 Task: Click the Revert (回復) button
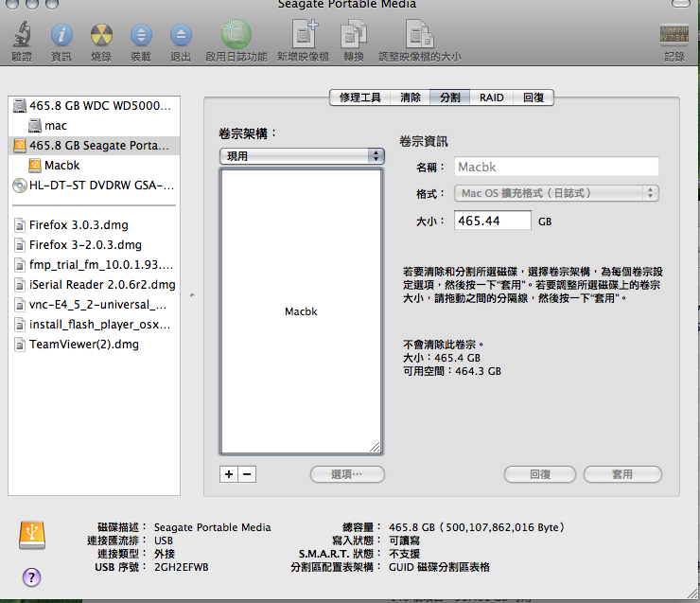click(540, 474)
